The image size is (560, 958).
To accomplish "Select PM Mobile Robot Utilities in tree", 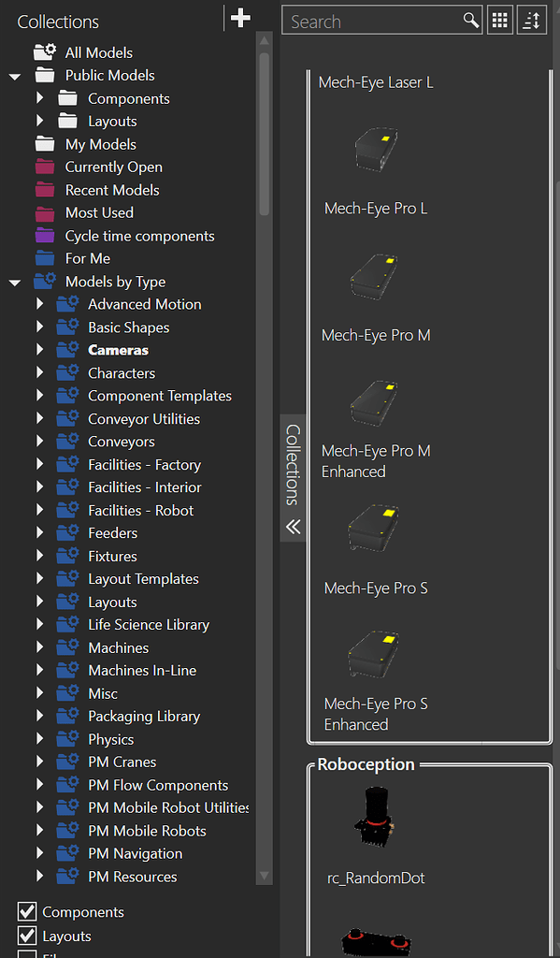I will point(168,807).
